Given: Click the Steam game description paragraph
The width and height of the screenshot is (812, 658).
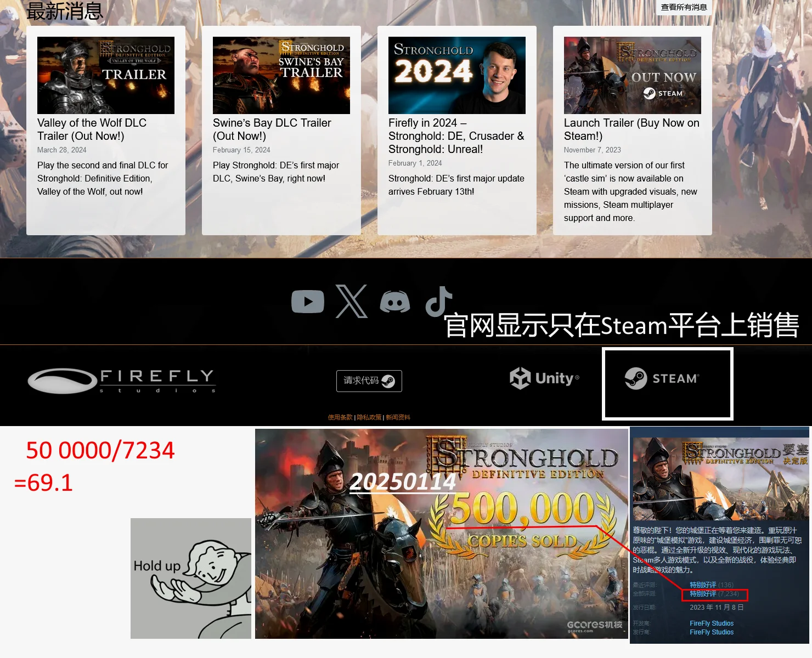Looking at the screenshot, I should 717,550.
